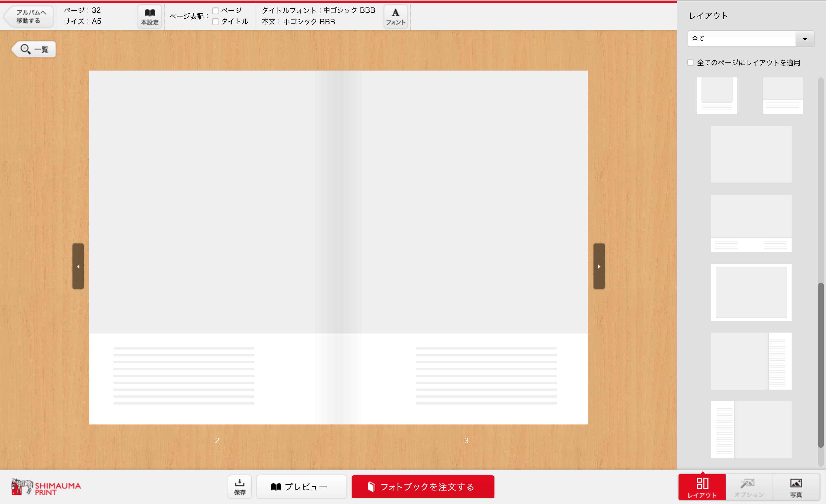Open 本設定 book settings icon
Viewport: 826px width, 504px height.
(x=150, y=16)
